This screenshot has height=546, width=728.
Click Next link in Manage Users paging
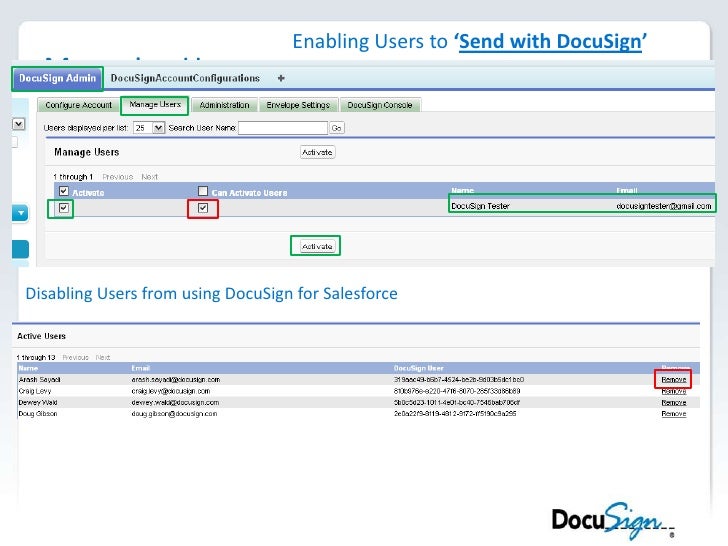150,177
